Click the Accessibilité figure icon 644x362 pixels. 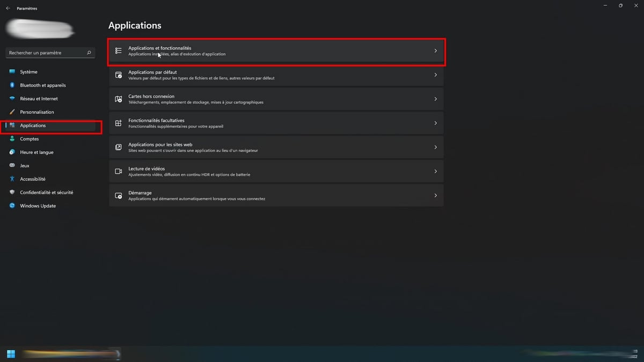tap(12, 179)
